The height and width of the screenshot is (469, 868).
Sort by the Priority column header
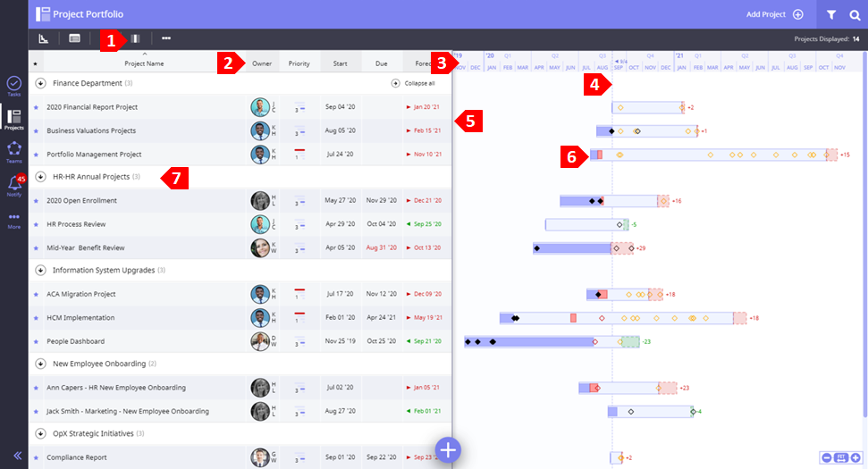299,63
